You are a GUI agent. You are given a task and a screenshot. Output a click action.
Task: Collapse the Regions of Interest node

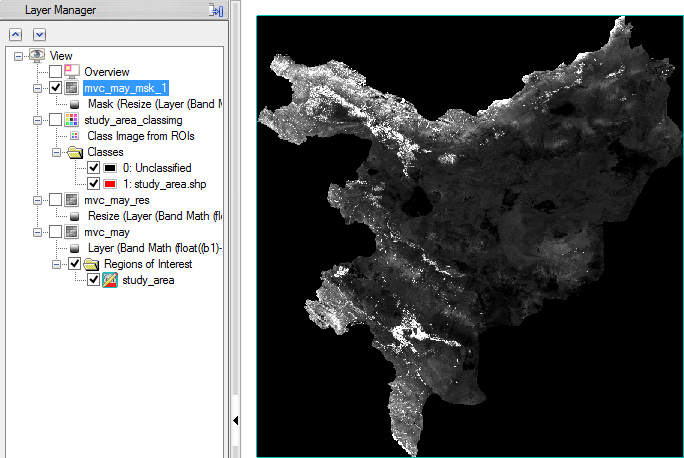coord(56,264)
